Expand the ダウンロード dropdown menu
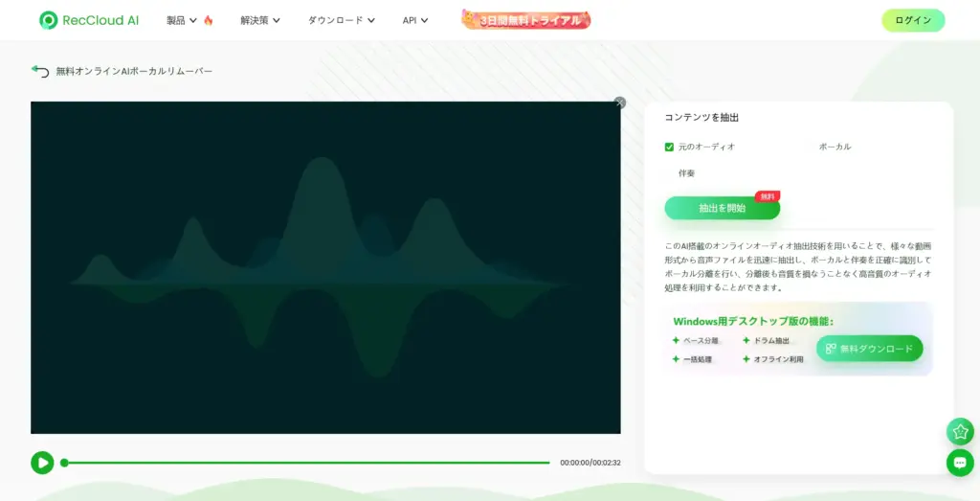The image size is (980, 501). (x=341, y=20)
